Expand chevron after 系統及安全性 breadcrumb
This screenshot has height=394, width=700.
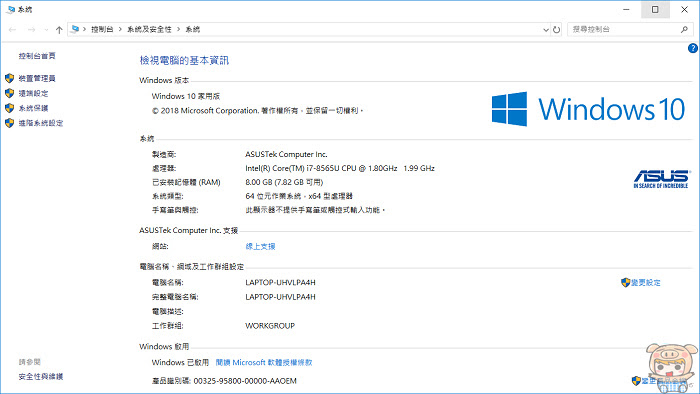pyautogui.click(x=178, y=29)
